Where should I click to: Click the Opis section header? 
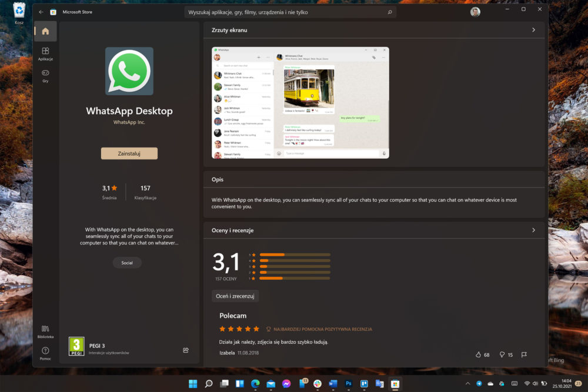pos(218,179)
